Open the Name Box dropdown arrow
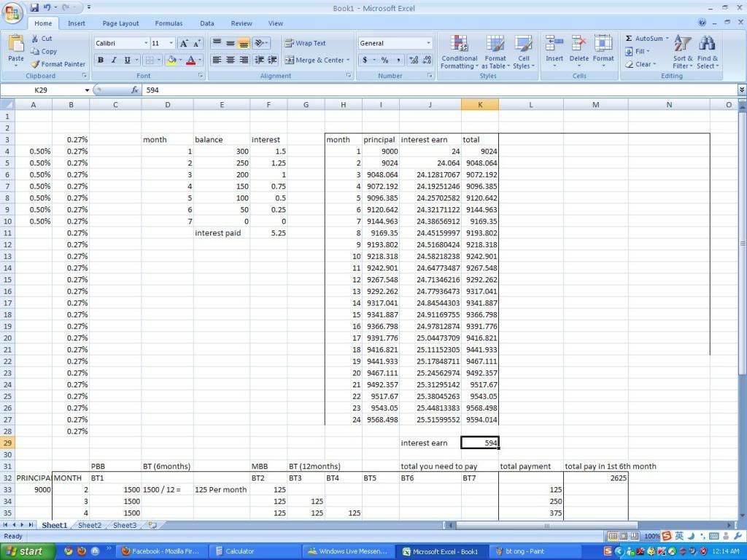Screen dimensions: 747x560 pos(87,90)
